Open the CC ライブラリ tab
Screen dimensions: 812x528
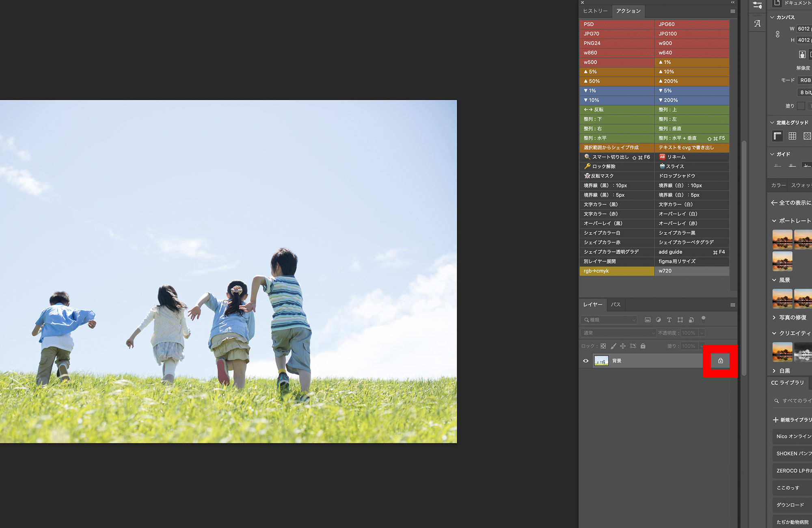point(787,383)
